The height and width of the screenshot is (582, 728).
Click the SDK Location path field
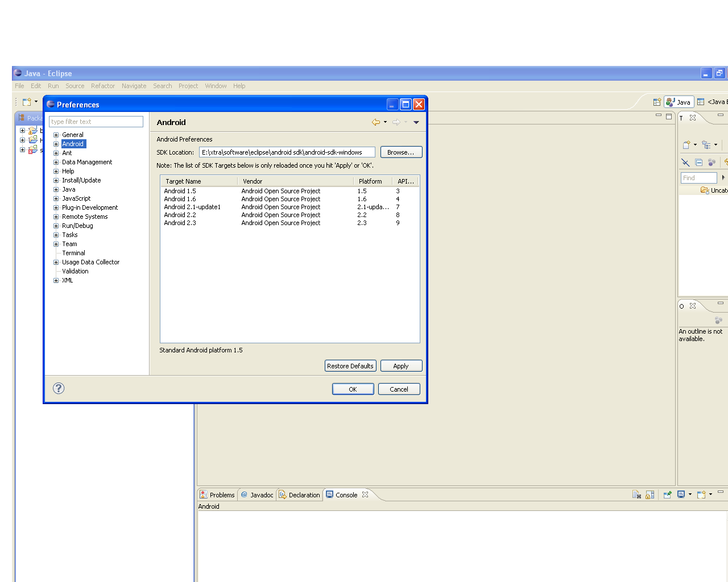click(287, 152)
